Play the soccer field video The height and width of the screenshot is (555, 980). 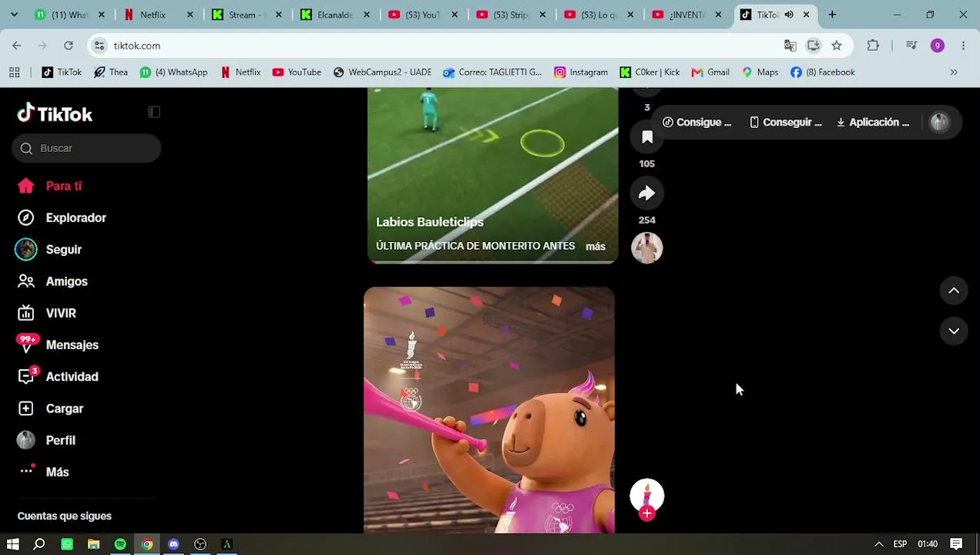point(492,175)
